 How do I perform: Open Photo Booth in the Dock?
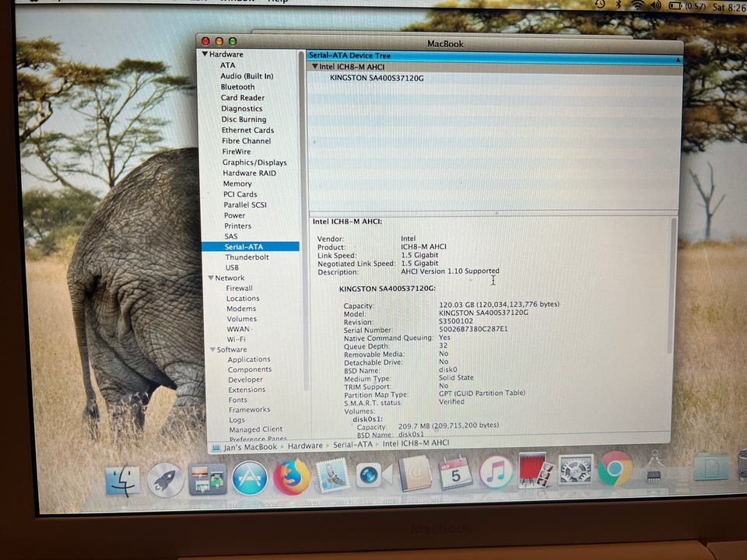[535, 471]
